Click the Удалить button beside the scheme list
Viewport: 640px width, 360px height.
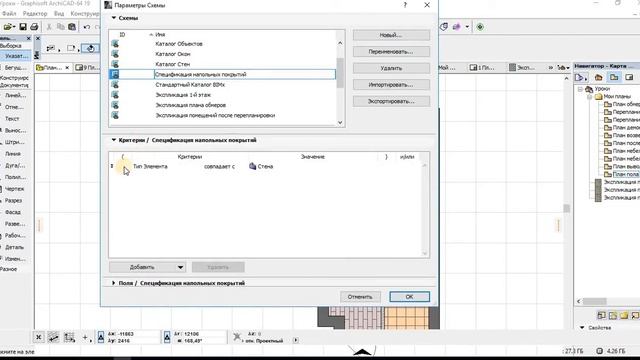click(x=391, y=68)
